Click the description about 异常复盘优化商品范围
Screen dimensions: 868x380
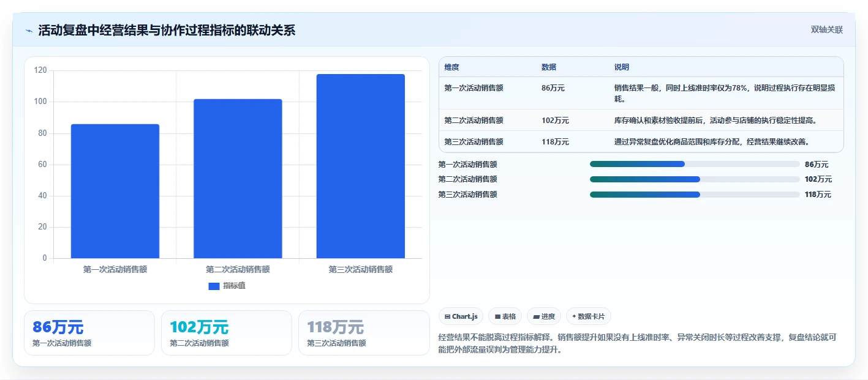coord(712,142)
